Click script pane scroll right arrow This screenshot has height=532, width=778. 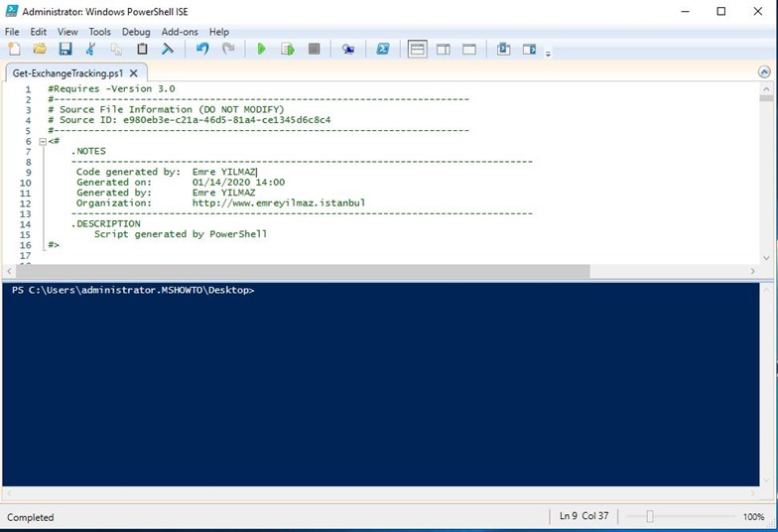(x=752, y=271)
